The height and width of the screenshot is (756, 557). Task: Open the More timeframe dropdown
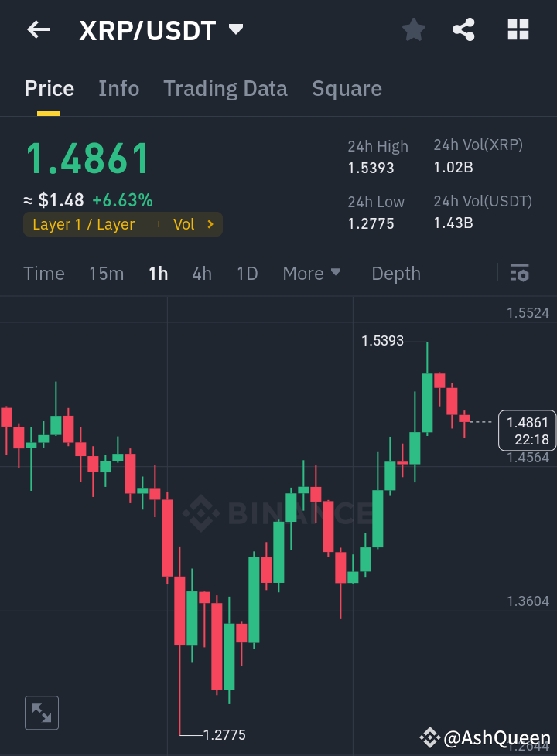click(x=312, y=273)
